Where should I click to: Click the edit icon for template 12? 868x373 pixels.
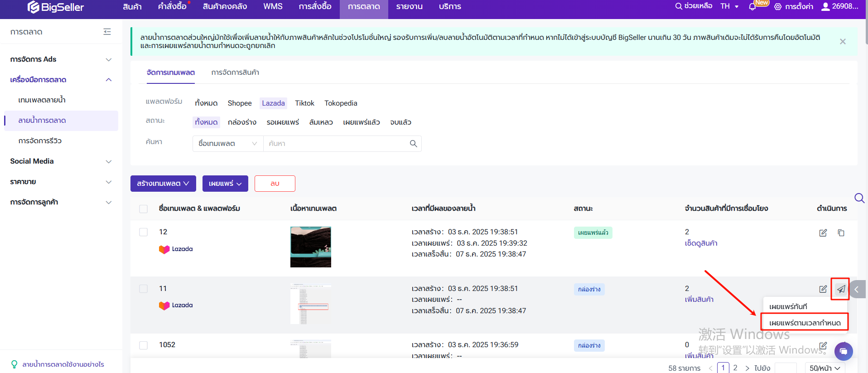coord(823,233)
